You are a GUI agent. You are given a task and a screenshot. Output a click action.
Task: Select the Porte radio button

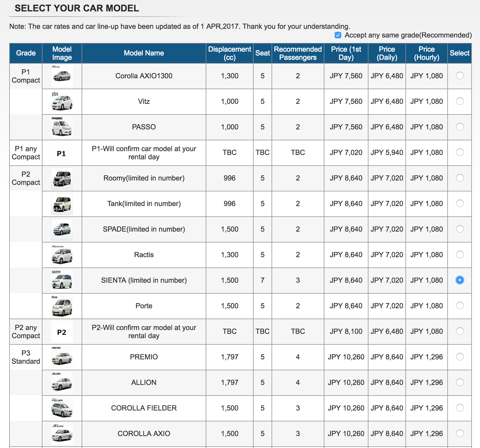click(460, 306)
